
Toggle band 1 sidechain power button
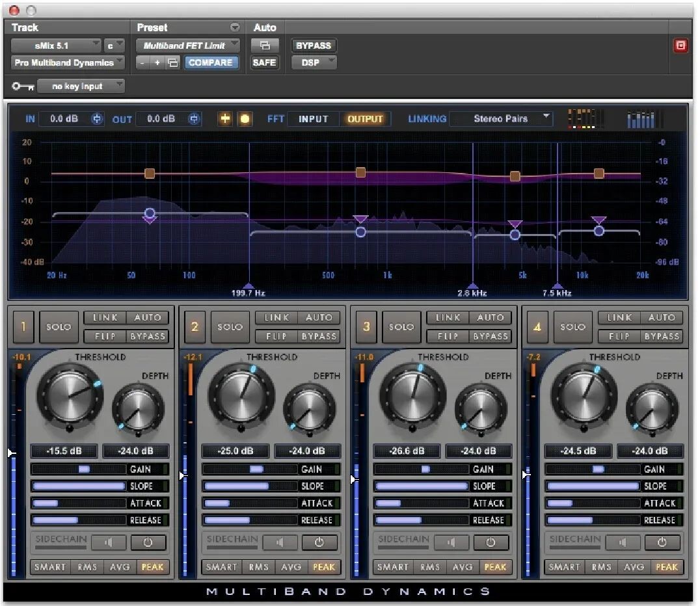click(x=148, y=543)
